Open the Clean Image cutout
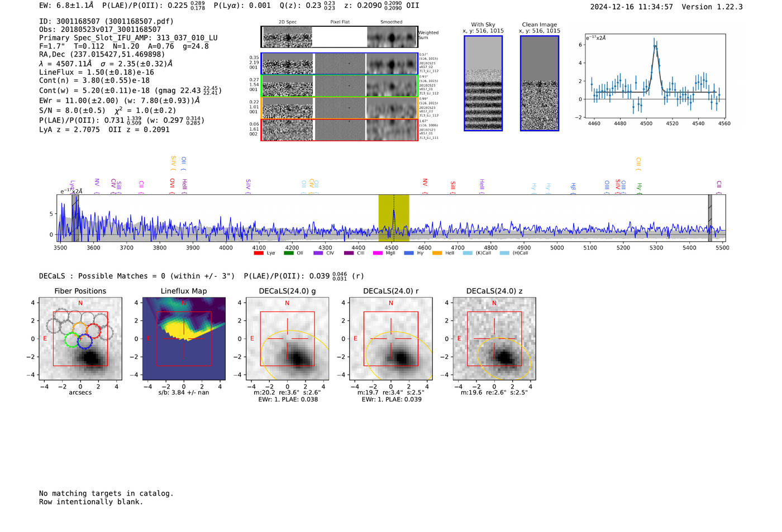Screen dimensions: 782x532 click(x=540, y=83)
